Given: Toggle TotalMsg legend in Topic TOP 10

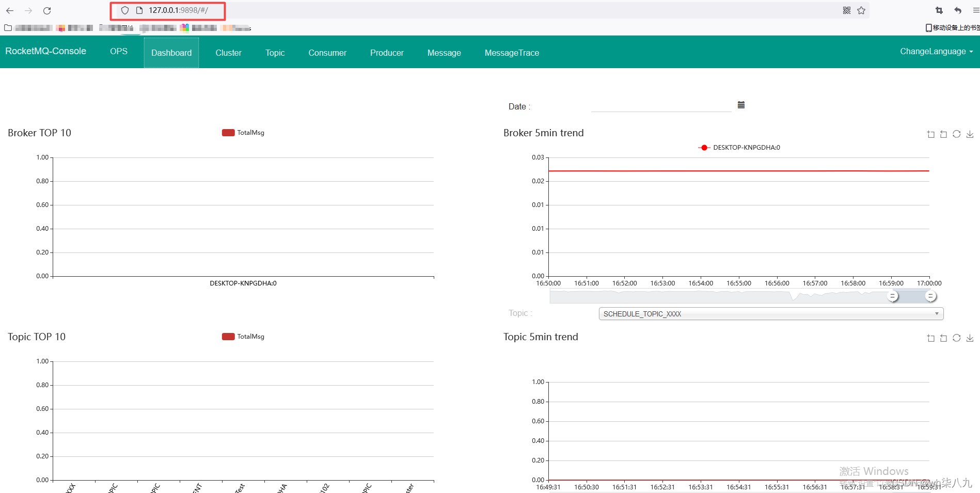Looking at the screenshot, I should point(243,337).
